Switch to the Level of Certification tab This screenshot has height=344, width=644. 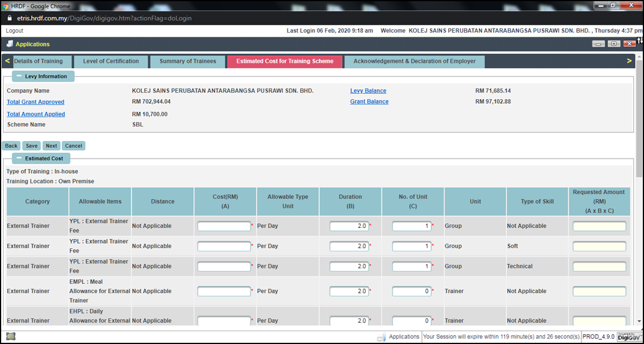(x=111, y=61)
